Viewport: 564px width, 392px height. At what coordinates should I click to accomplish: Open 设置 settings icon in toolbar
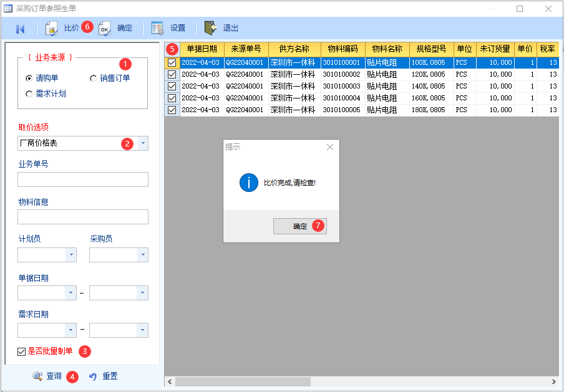point(157,28)
